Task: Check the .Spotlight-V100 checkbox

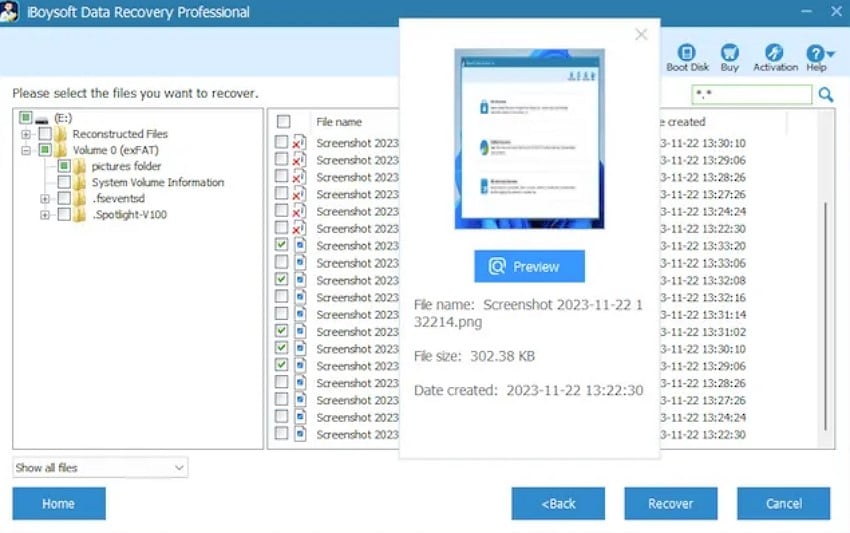Action: pyautogui.click(x=64, y=214)
